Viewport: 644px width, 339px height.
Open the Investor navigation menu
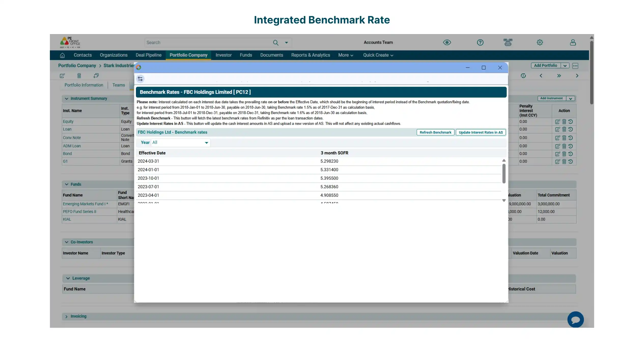click(223, 55)
